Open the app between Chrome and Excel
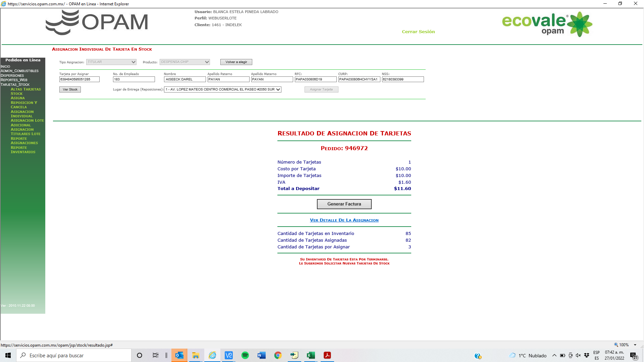The width and height of the screenshot is (644, 362). coord(294,355)
